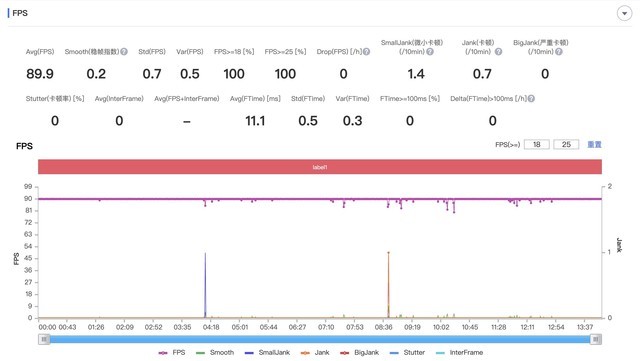Click the FPS threshold field showing 25

pos(566,145)
